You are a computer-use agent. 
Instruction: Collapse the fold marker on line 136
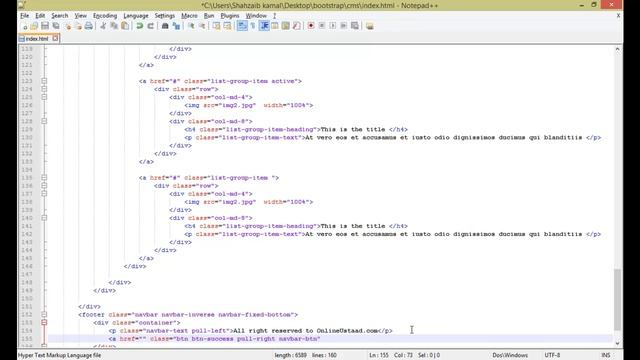(x=44, y=186)
